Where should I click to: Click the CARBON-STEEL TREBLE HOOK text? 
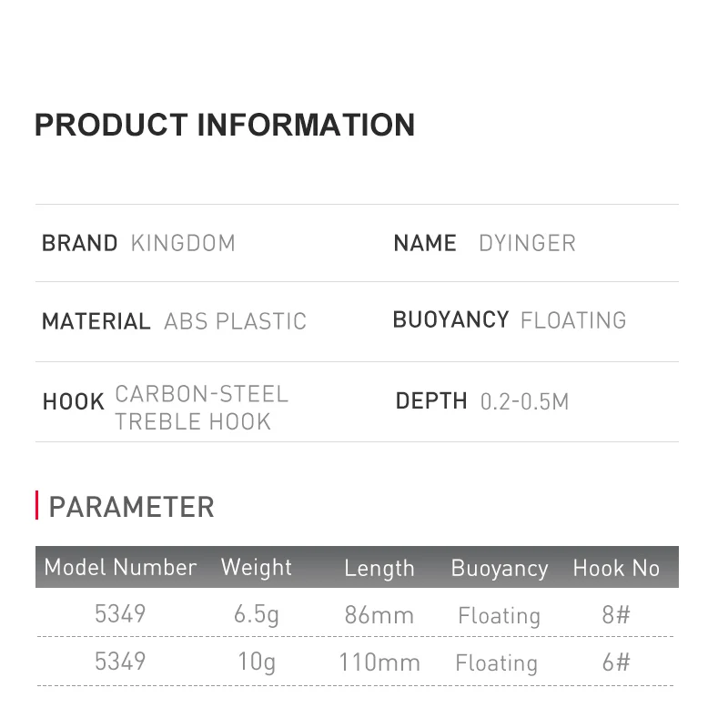point(201,408)
